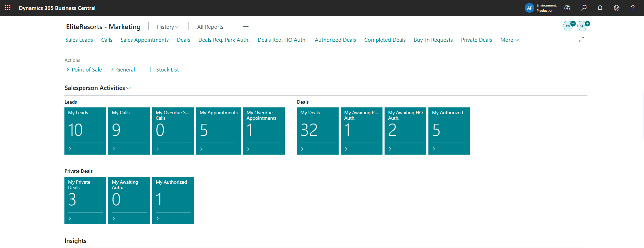This screenshot has width=644, height=248.
Task: Open the Deals group My Authorized tile showing 5
Action: click(x=449, y=131)
